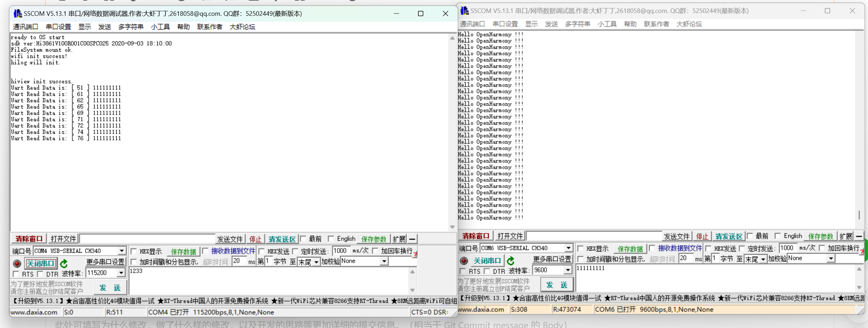Toggle DTR checkbox in right window
Image resolution: width=868 pixels, height=328 pixels.
tap(487, 271)
